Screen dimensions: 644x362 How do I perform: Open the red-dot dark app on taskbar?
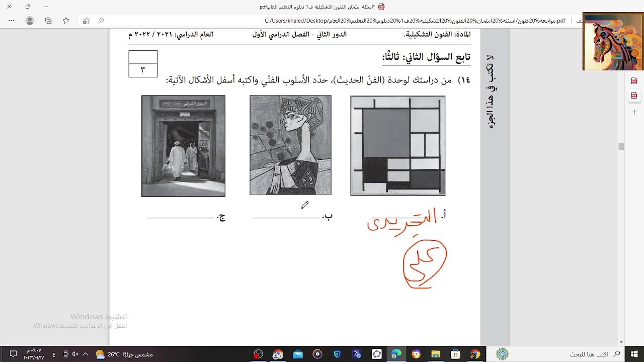258,354
